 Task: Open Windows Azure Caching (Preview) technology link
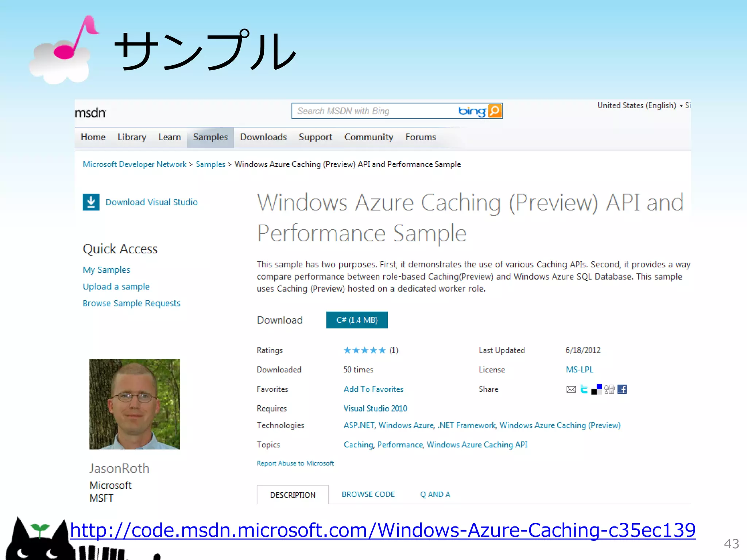[560, 425]
